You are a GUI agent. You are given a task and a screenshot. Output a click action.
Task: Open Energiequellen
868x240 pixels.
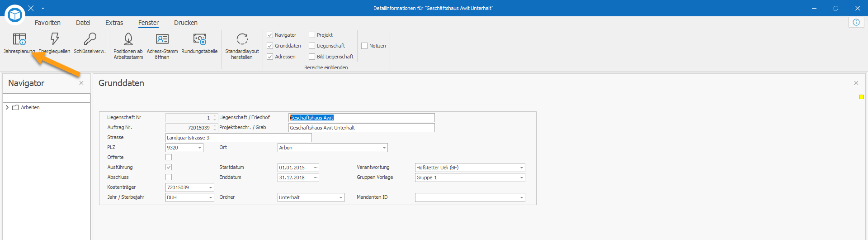[55, 44]
